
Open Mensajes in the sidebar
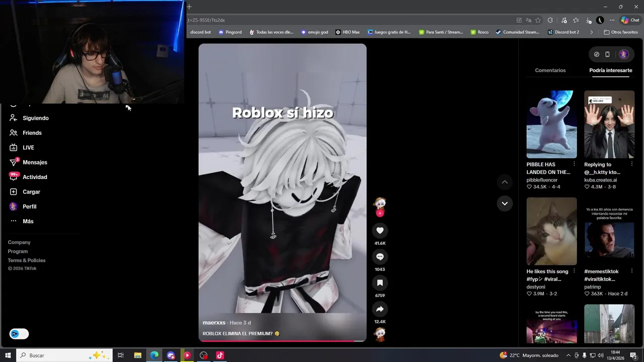28,162
